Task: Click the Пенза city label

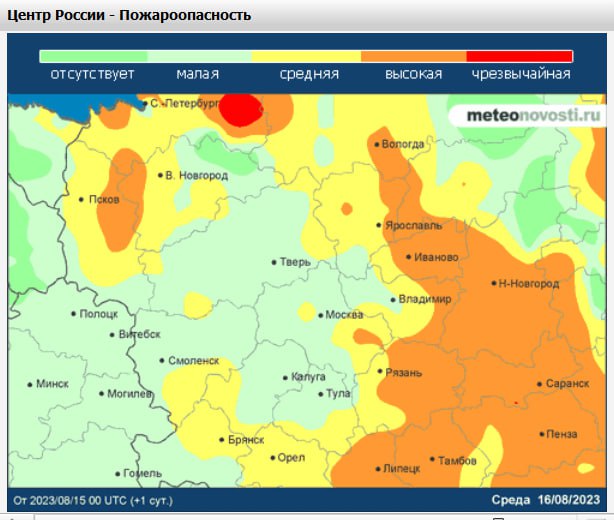Action: point(562,434)
